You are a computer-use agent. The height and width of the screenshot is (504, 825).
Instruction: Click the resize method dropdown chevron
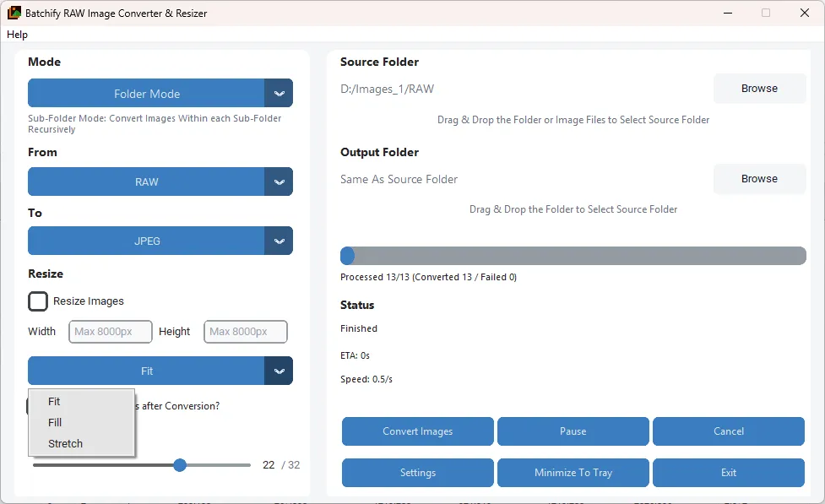click(280, 371)
